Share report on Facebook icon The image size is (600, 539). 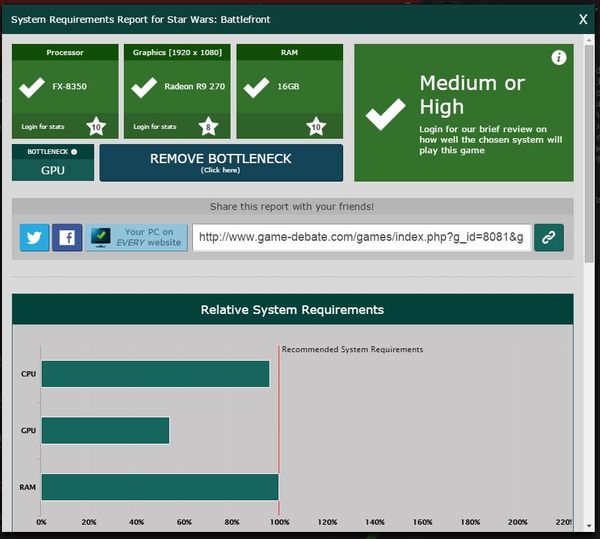tap(67, 238)
